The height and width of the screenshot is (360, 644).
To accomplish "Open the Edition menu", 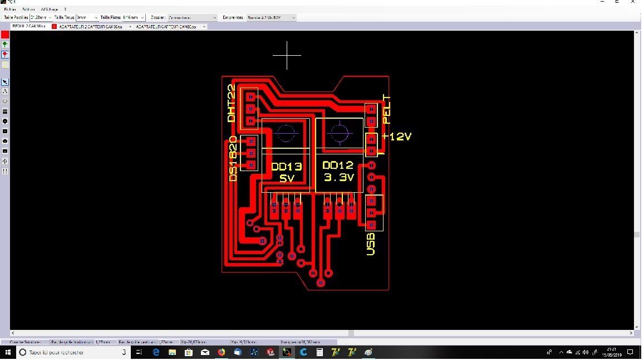I will 28,9.
